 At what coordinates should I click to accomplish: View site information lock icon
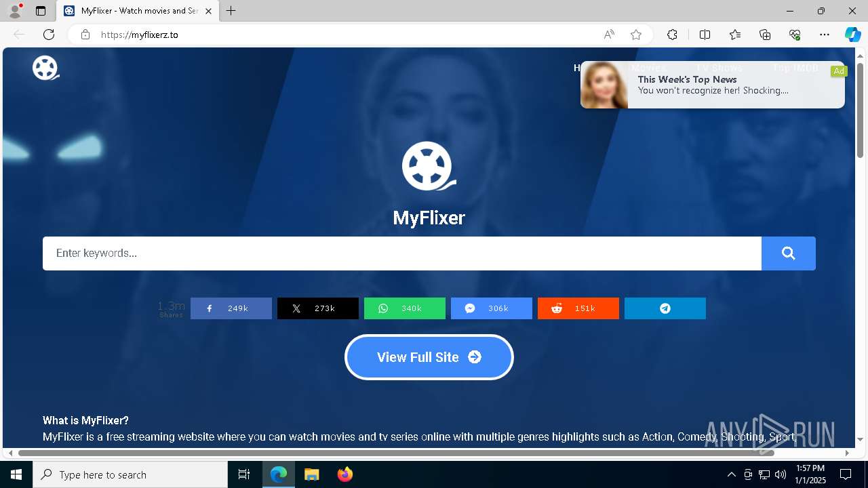(85, 35)
